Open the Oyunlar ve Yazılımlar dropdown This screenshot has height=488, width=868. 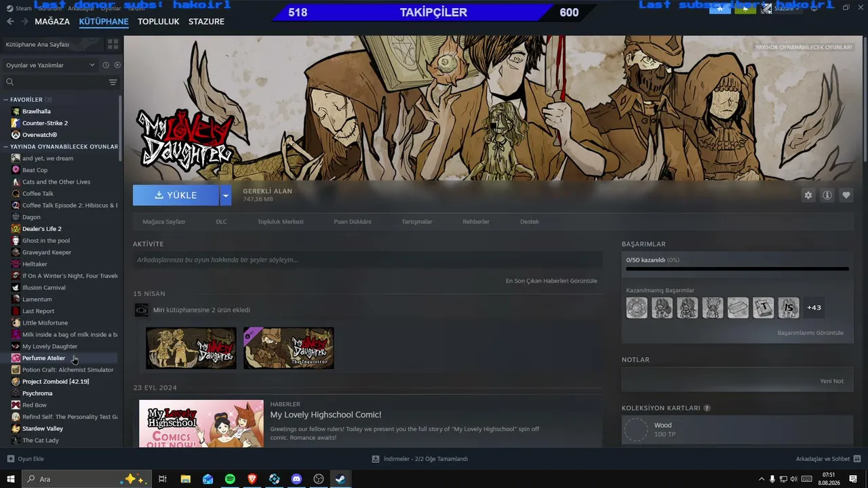[50, 65]
